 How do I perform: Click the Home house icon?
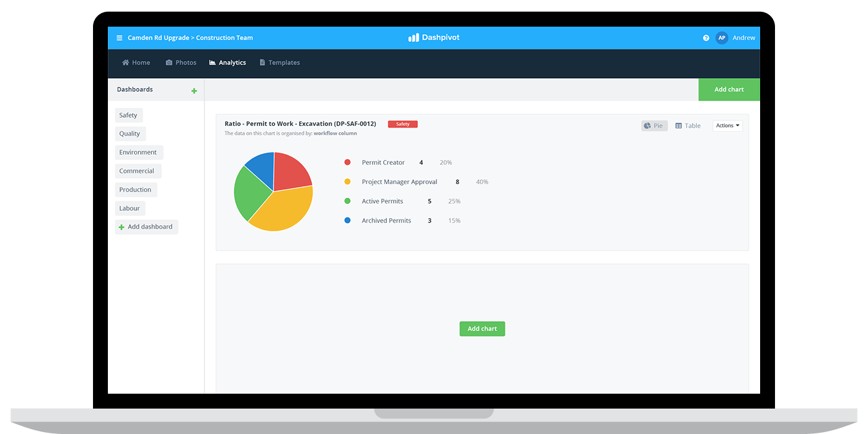[126, 63]
